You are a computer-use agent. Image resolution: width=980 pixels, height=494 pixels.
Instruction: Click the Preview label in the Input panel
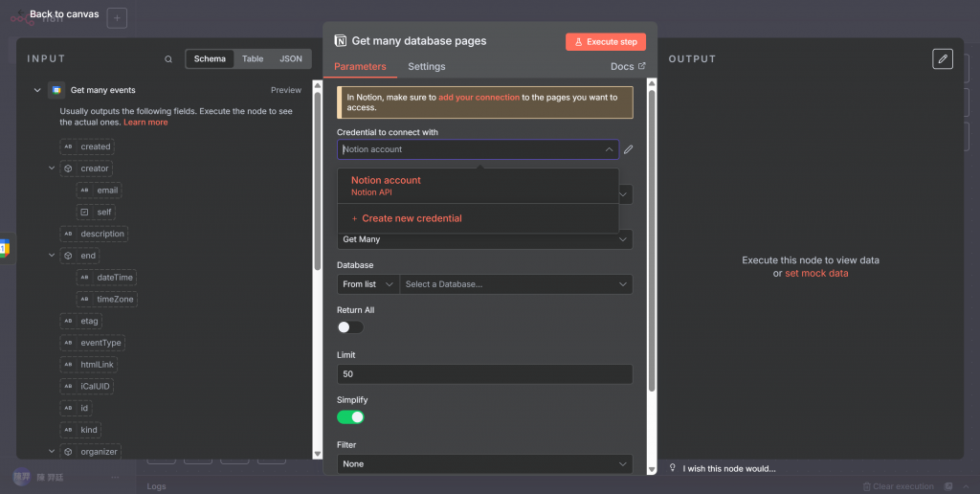click(285, 90)
